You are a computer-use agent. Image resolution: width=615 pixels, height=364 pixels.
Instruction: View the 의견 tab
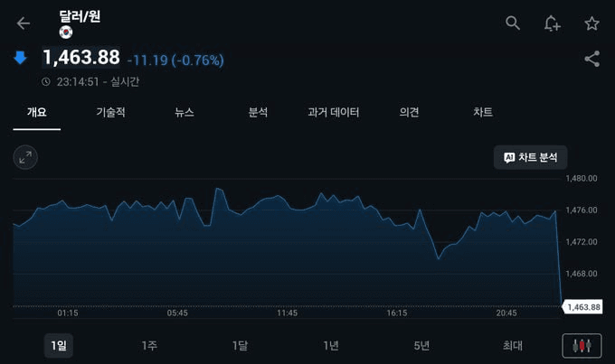coord(409,113)
